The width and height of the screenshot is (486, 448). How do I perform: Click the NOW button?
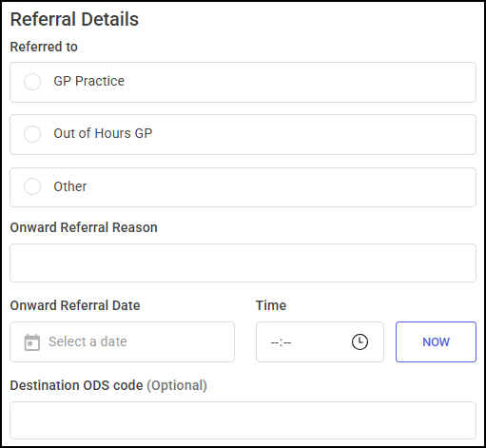point(436,341)
